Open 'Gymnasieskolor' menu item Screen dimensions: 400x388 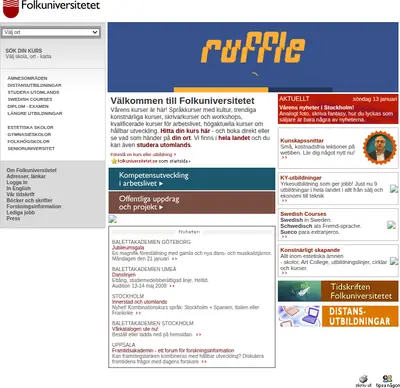(29, 134)
